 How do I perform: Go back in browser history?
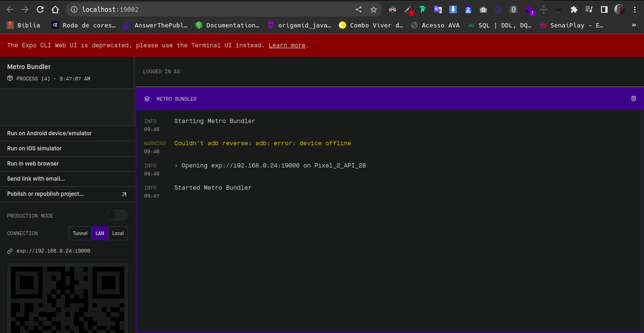pos(10,9)
